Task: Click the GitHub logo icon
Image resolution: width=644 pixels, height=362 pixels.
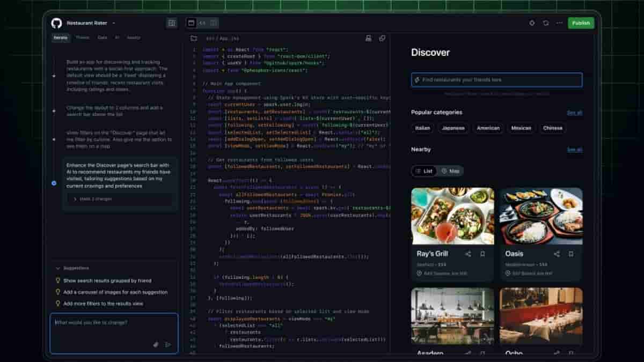Action: 56,23
